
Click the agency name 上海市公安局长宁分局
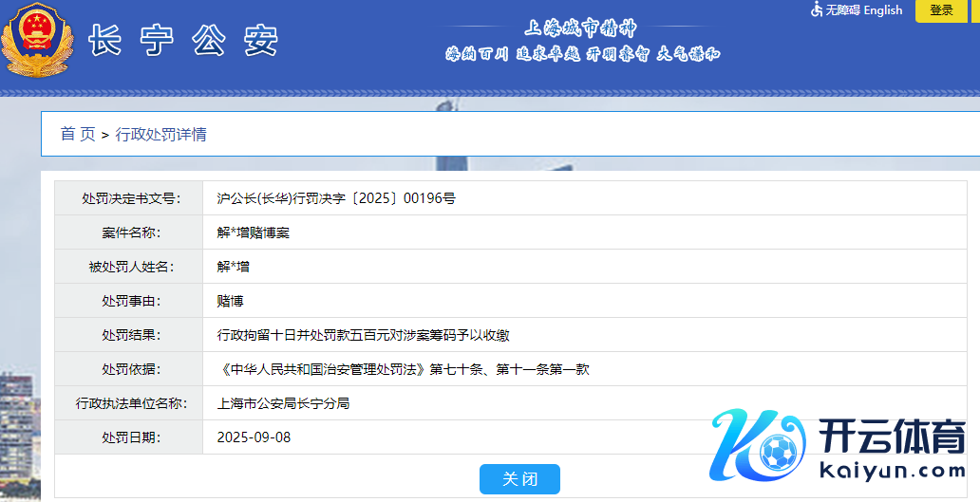tap(283, 403)
